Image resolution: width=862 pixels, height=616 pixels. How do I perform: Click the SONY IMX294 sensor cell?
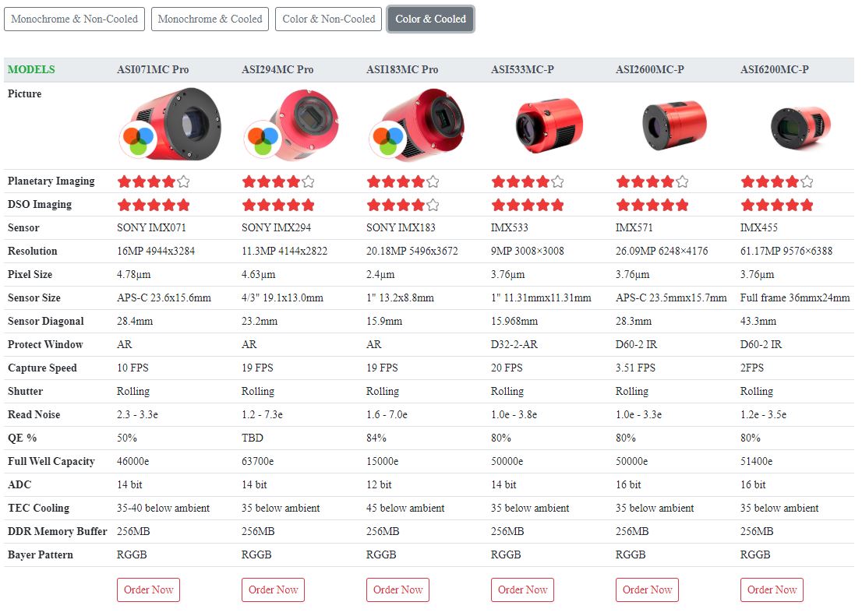(x=276, y=227)
